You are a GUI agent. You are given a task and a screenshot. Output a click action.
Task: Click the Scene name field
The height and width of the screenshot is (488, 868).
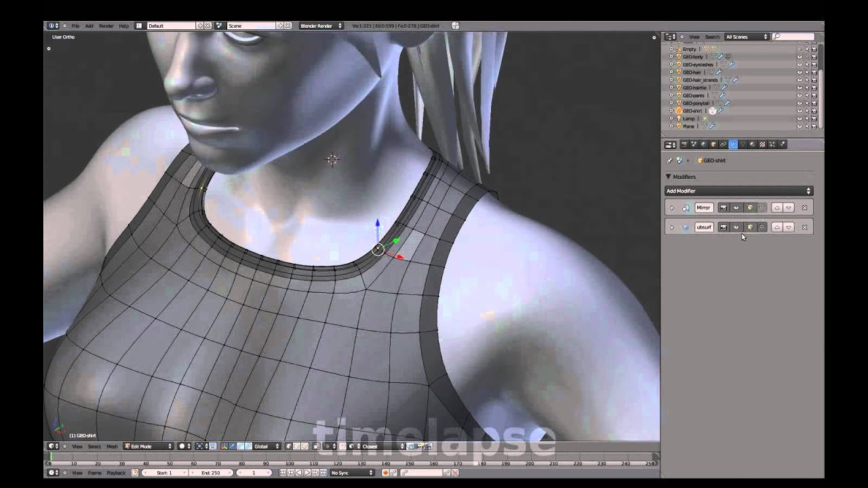point(251,26)
